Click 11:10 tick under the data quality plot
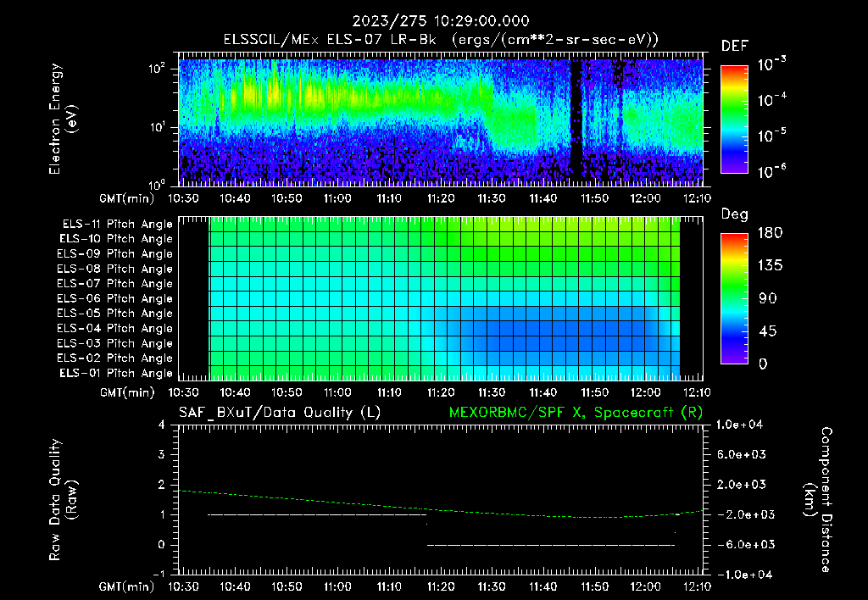 tap(388, 586)
